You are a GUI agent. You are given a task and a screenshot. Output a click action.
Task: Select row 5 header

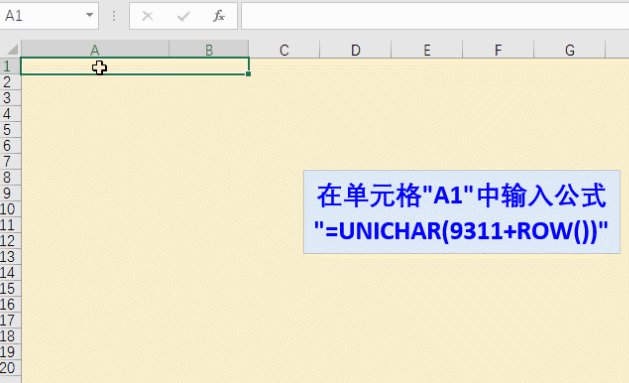click(x=10, y=130)
